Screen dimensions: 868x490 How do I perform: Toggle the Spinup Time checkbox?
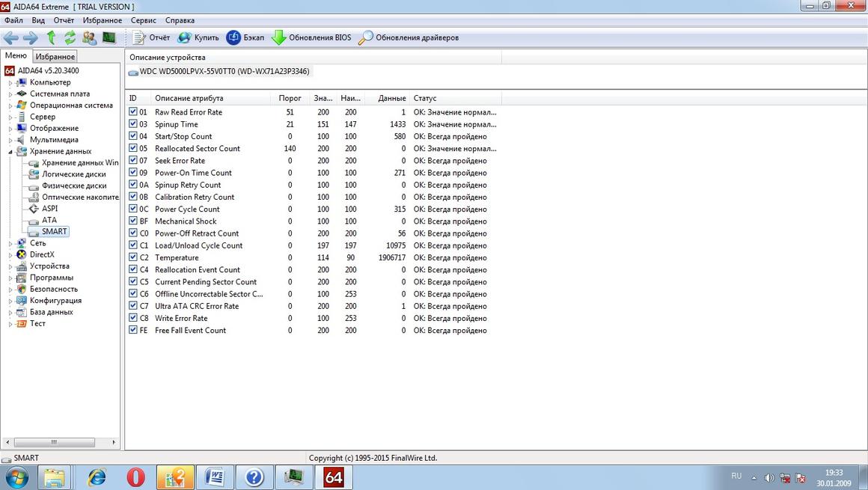point(133,123)
